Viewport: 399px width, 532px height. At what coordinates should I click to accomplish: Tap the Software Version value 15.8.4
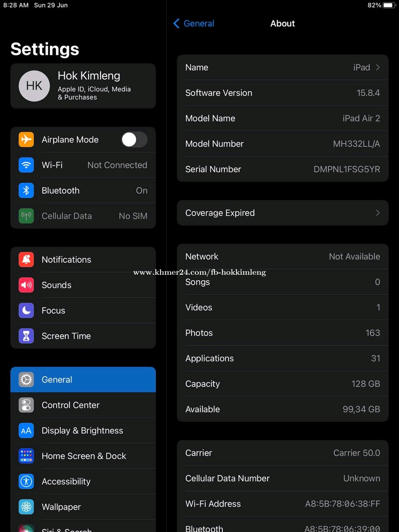point(368,93)
